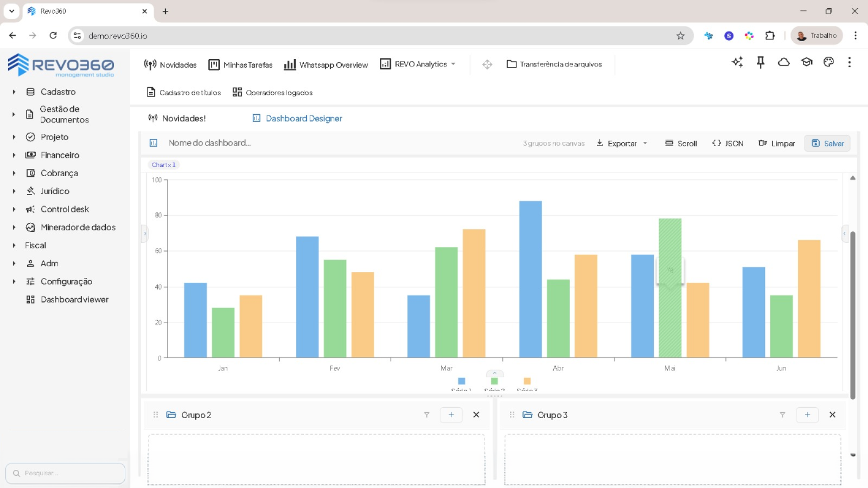Expand the Gestão de Documentos section

pyautogui.click(x=14, y=114)
